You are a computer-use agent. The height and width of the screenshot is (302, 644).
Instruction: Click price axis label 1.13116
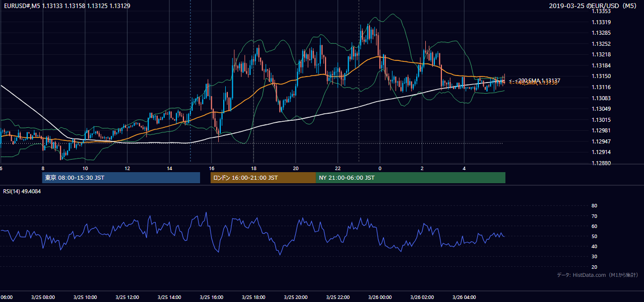[601, 87]
